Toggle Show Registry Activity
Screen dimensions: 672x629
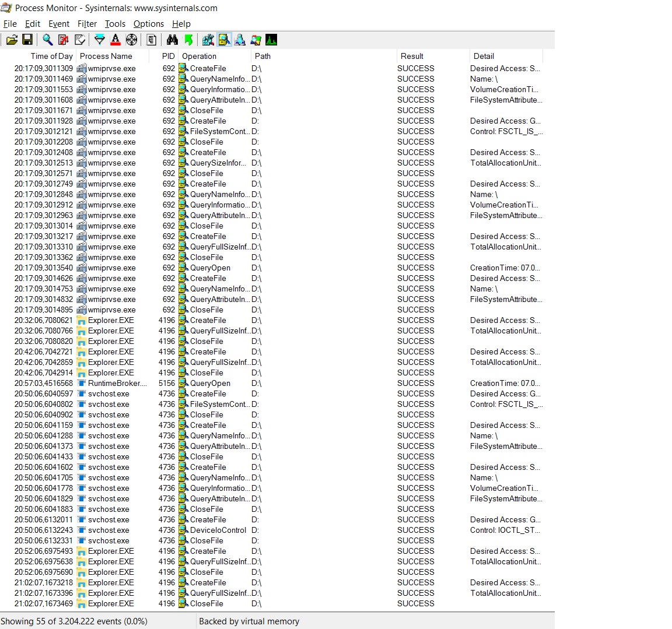click(208, 40)
